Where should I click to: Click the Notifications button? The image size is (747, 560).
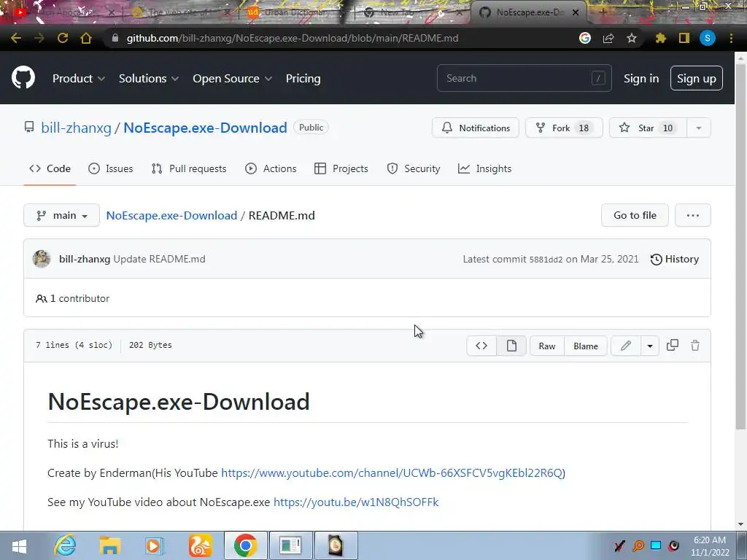[x=476, y=128]
